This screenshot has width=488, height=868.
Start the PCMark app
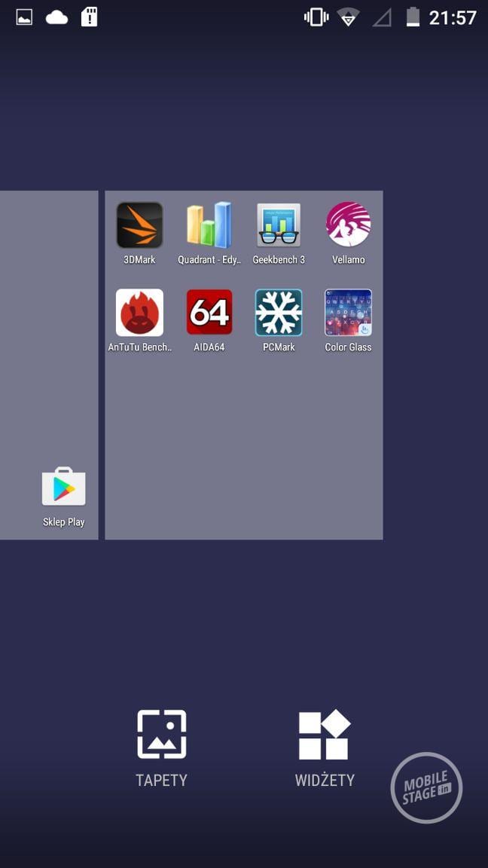[x=279, y=313]
